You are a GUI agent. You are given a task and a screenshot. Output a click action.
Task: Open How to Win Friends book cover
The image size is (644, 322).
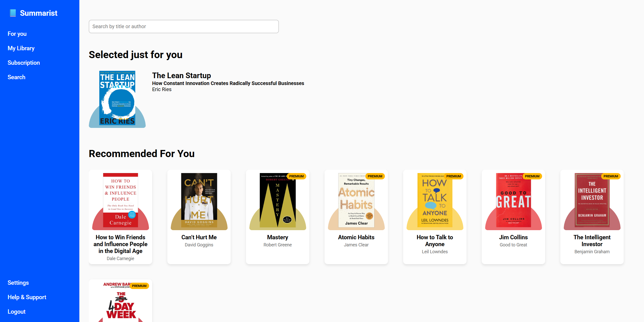coord(120,200)
